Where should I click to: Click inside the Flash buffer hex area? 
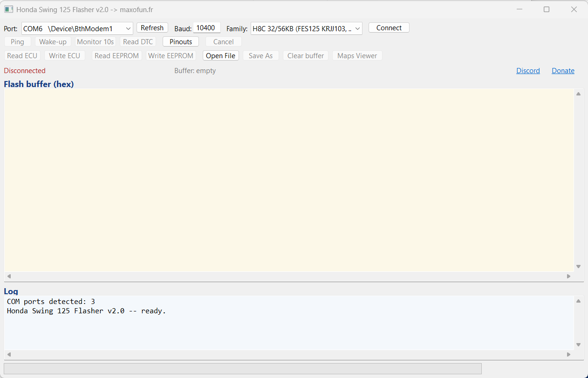pos(289,180)
